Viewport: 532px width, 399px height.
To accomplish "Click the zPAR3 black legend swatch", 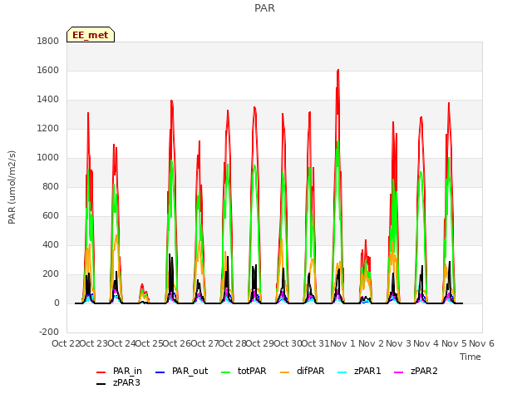I will [101, 384].
